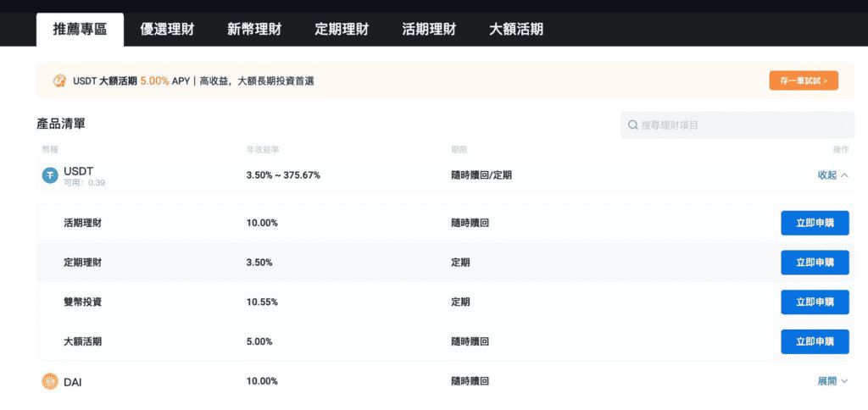Image resolution: width=868 pixels, height=410 pixels.
Task: Click the 存一筆試試 banner button
Action: (x=804, y=80)
